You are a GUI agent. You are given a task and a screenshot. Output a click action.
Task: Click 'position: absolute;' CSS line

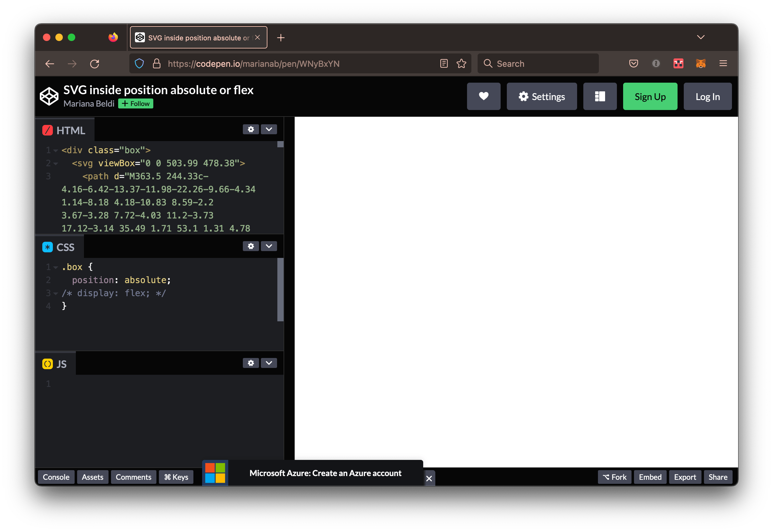point(121,280)
